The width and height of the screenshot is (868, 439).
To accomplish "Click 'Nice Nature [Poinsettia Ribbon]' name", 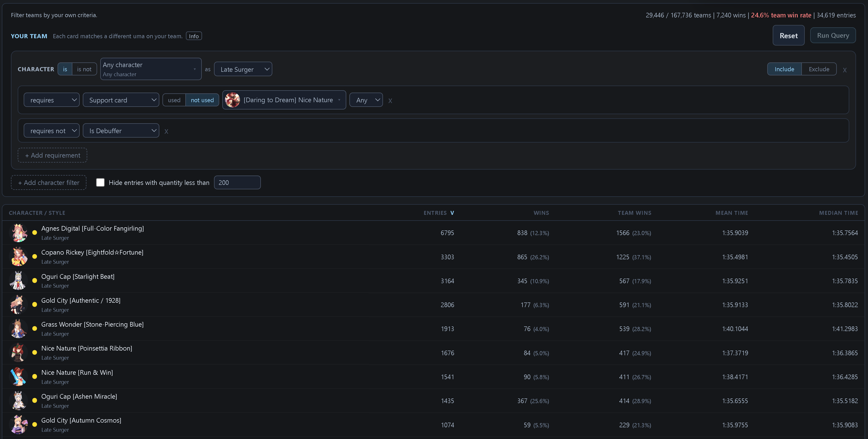I will (x=87, y=348).
